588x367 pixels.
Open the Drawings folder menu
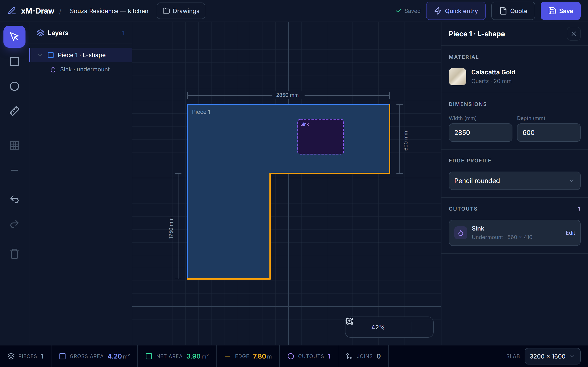[181, 11]
